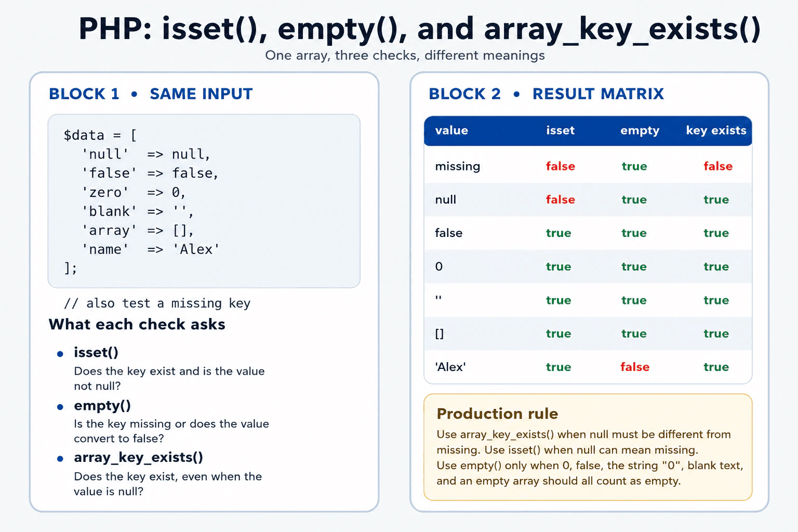Click the isset cell in the 0 row
This screenshot has width=798, height=532.
[x=558, y=267]
